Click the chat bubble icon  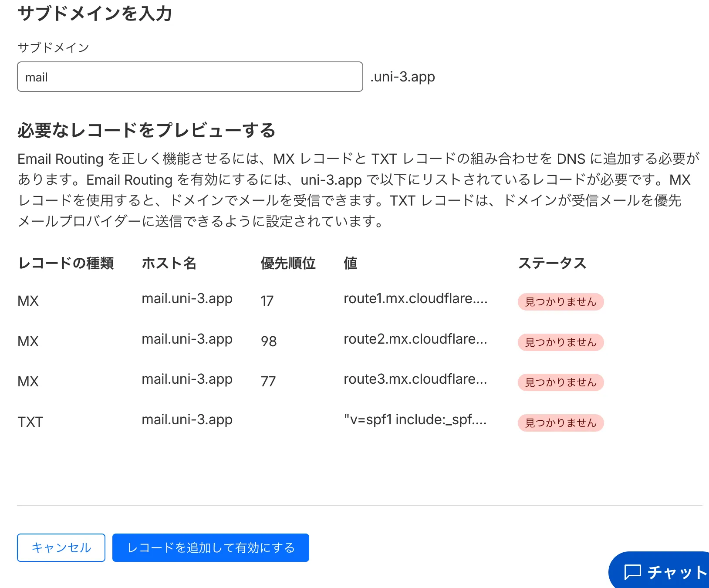[x=633, y=572]
